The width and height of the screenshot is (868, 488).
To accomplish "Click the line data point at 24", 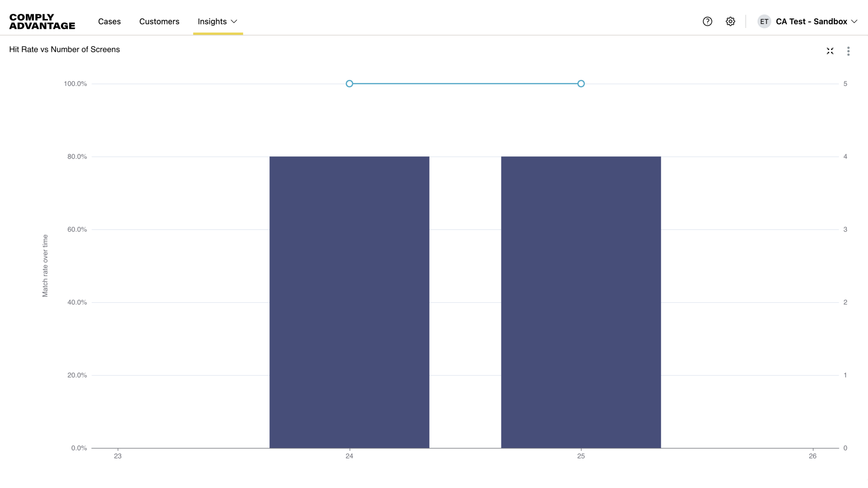I will click(x=349, y=84).
